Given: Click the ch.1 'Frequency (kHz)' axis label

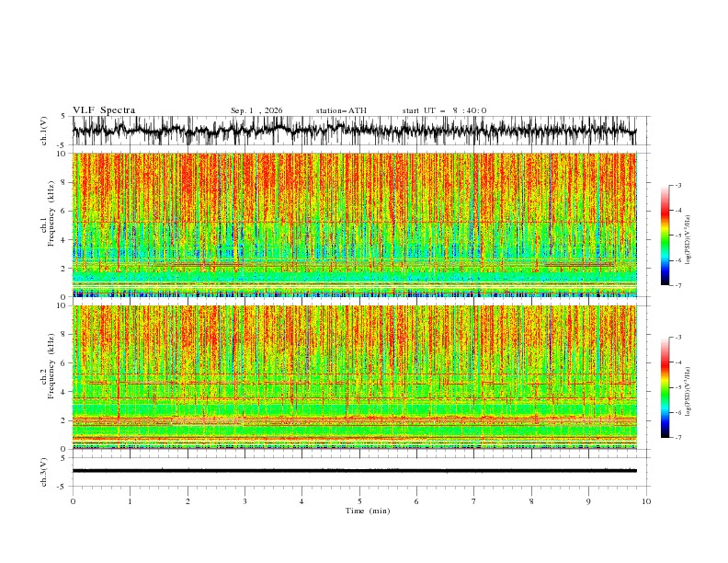Looking at the screenshot, I should 51,213.
